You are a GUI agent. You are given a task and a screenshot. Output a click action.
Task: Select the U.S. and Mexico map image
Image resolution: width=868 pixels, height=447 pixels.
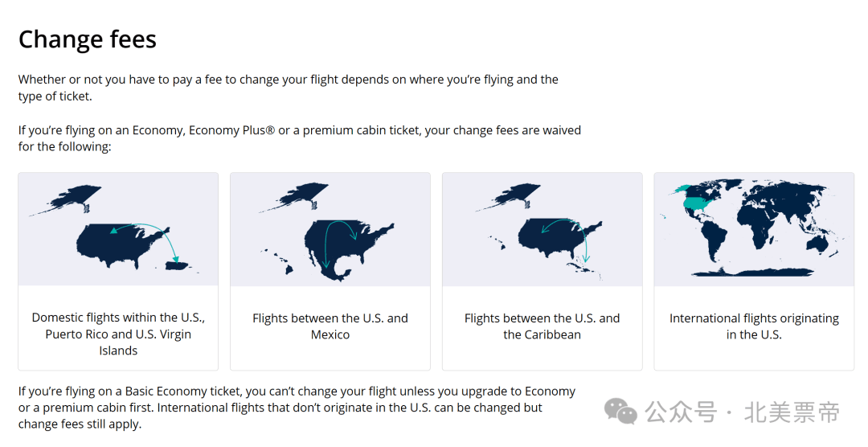(330, 229)
